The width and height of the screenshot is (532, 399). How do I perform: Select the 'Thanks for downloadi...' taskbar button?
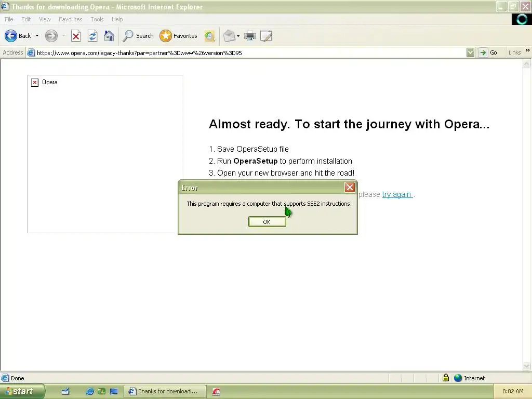(x=164, y=391)
